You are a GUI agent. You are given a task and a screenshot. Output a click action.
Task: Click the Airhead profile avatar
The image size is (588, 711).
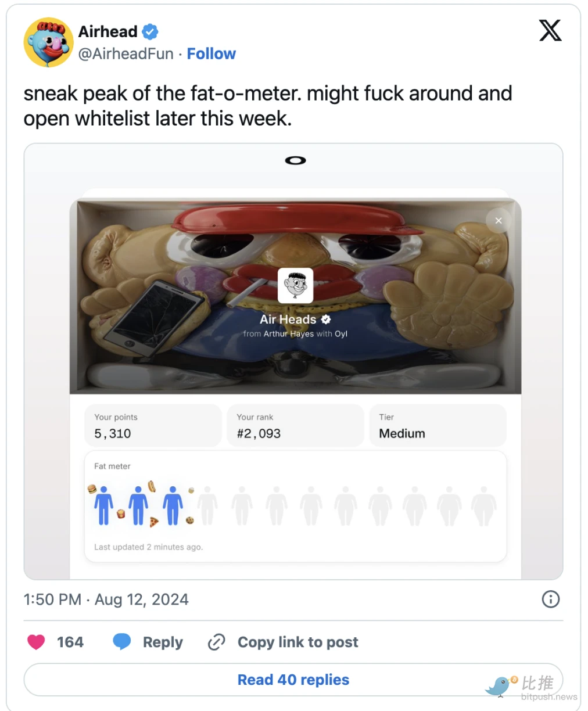tap(48, 42)
